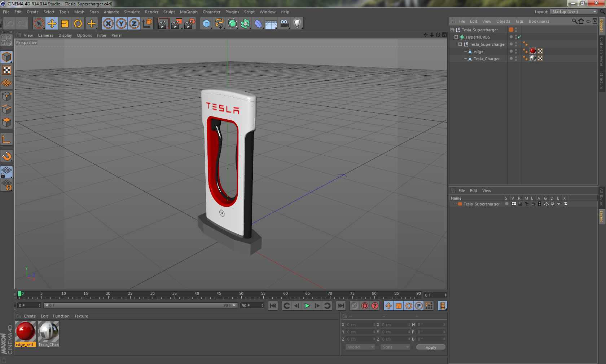This screenshot has width=606, height=364.
Task: Click the Redo arrow icon
Action: click(22, 24)
